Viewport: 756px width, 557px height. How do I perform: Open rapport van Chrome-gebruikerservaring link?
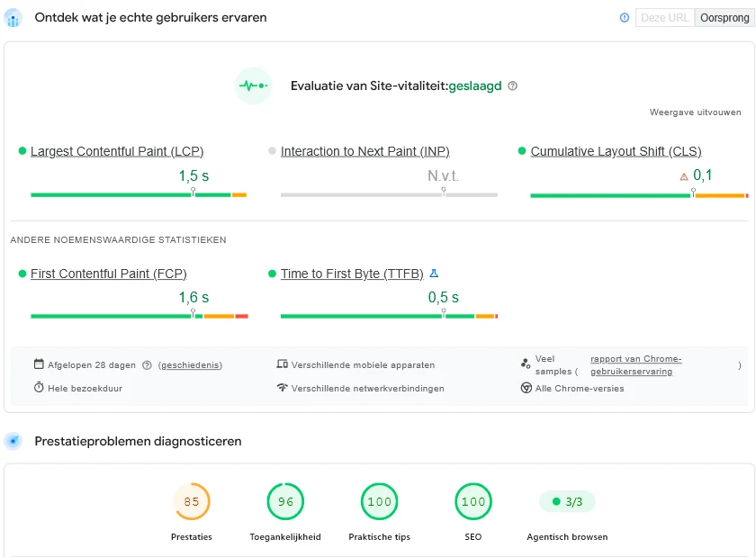click(x=635, y=365)
